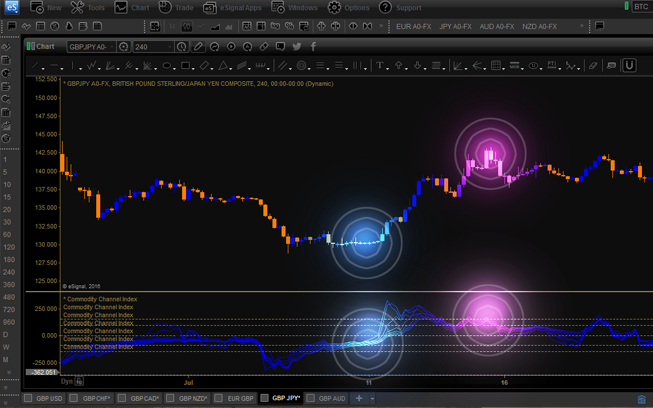Click the replay play-circle icon
This screenshot has width=653, height=408.
tap(231, 47)
